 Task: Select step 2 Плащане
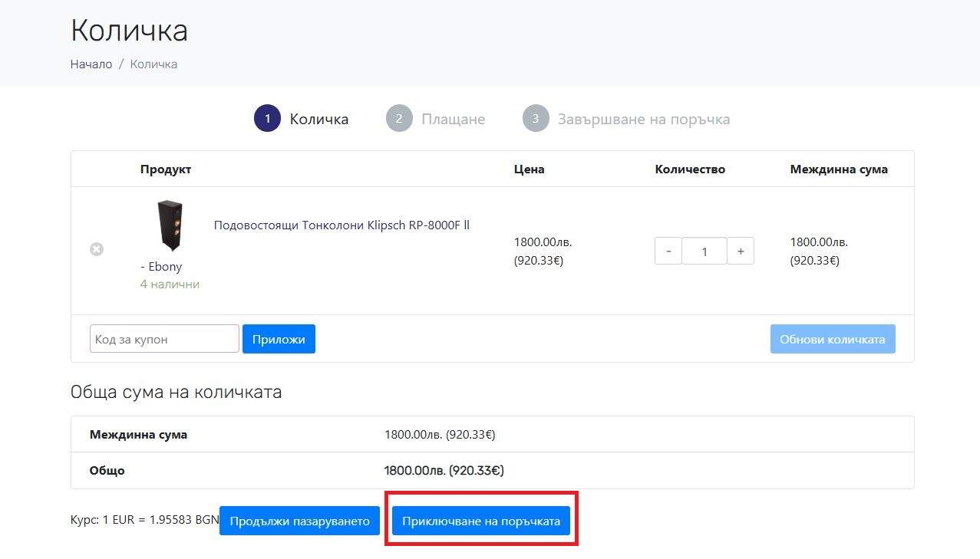(435, 119)
